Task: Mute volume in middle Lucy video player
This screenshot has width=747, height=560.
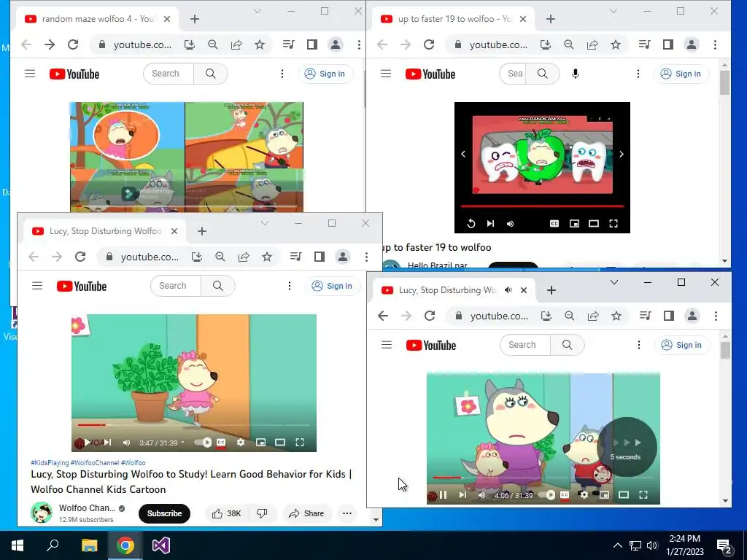Action: point(126,443)
